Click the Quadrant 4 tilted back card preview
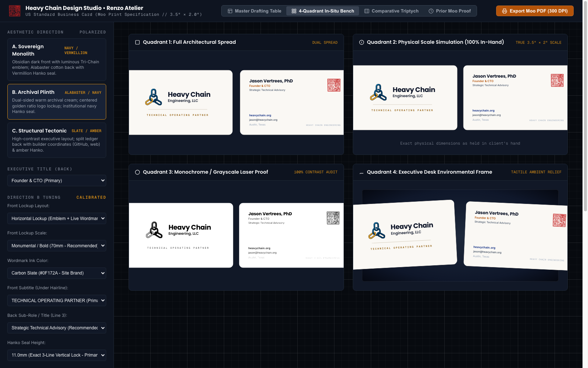Image resolution: width=588 pixels, height=368 pixels. (516, 236)
